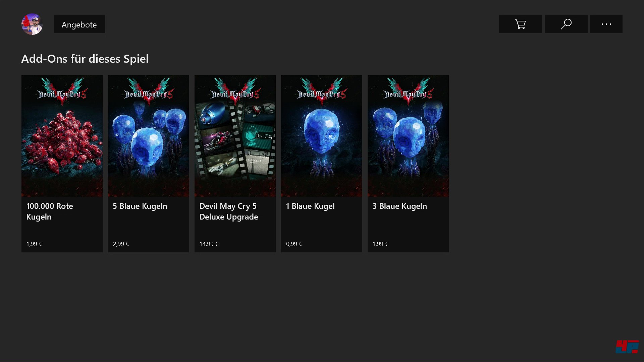Click the 3 Blaue Kugeln title text
This screenshot has width=644, height=362.
click(399, 206)
